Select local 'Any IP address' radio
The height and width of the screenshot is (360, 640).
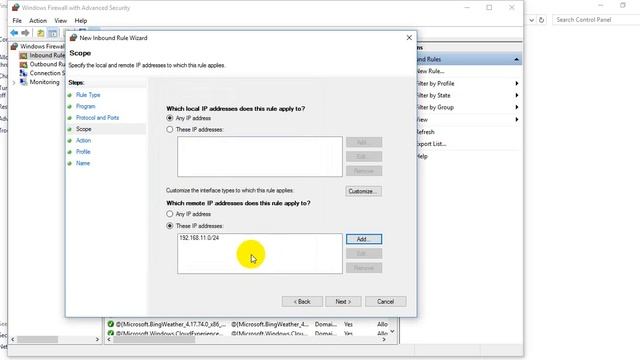(170, 118)
